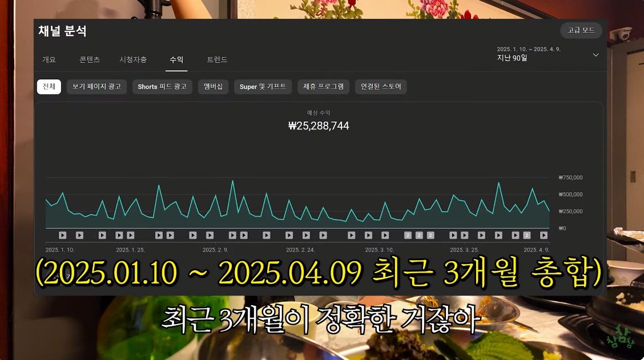
Task: Go to the 트렌드 tab
Action: point(217,59)
